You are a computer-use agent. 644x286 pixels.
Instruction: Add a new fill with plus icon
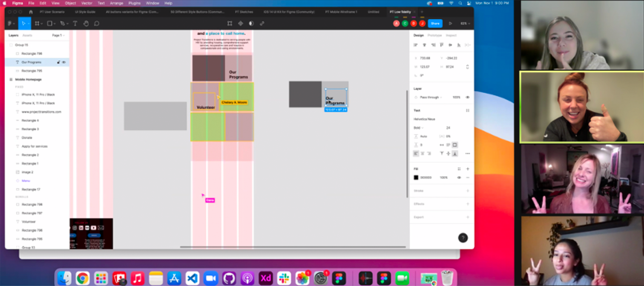point(468,169)
